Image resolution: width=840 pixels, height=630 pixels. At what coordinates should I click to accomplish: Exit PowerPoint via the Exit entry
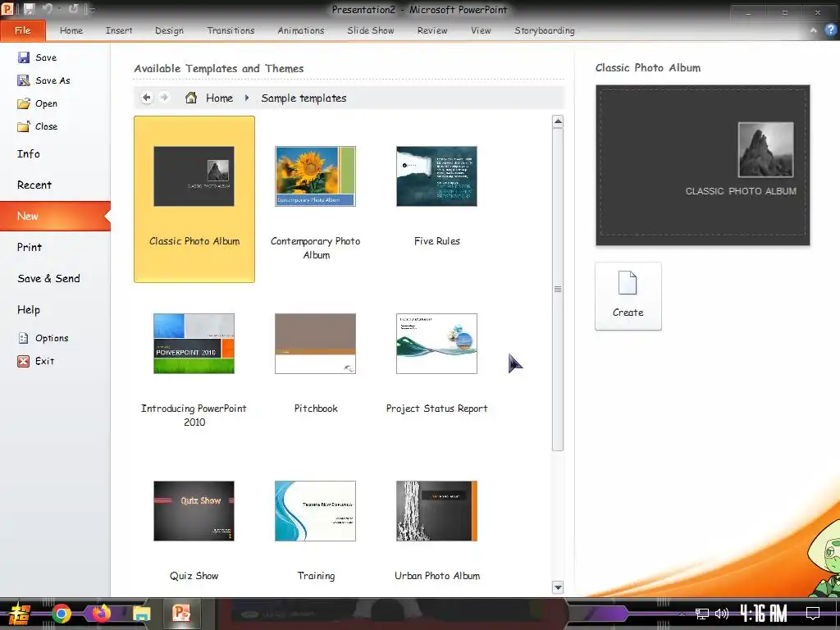coord(36,361)
